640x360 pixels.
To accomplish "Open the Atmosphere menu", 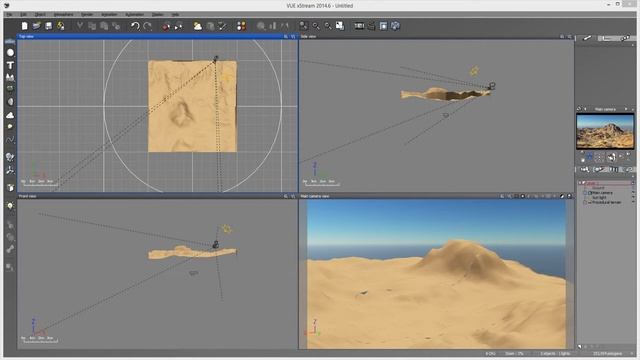I will pos(64,14).
